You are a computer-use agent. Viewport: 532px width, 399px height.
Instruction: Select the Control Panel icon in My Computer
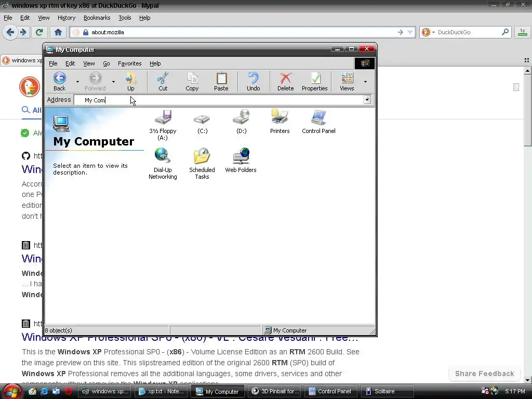pyautogui.click(x=318, y=122)
